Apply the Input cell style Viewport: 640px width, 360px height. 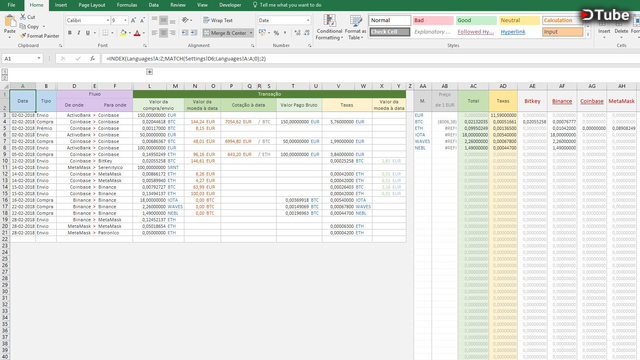pyautogui.click(x=563, y=32)
